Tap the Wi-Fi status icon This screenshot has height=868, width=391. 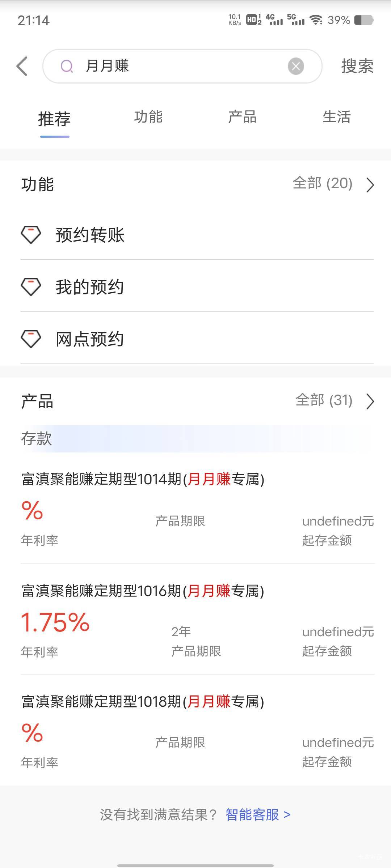[x=316, y=20]
